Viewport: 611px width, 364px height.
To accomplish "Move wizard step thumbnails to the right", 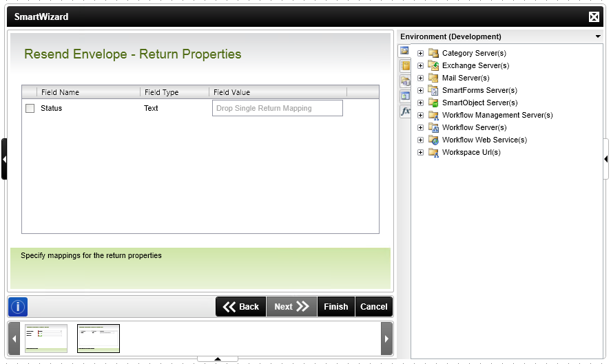I will [386, 339].
